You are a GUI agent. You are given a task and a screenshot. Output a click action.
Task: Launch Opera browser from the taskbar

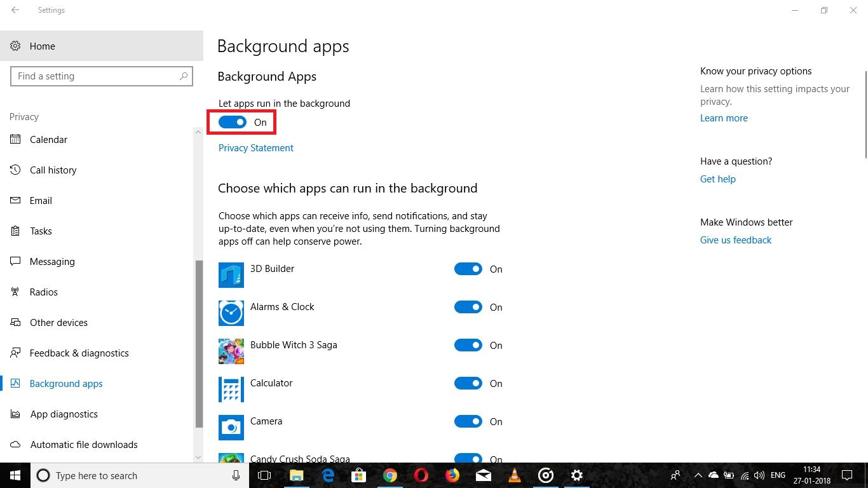(421, 475)
